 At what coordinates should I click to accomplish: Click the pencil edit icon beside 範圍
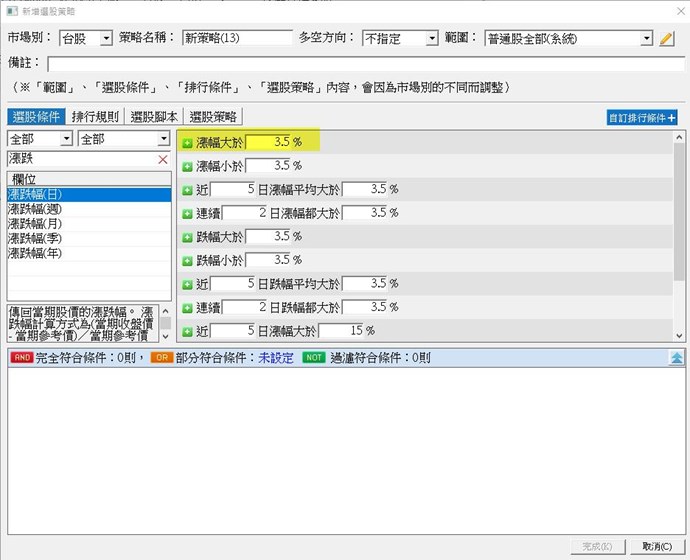click(x=667, y=39)
